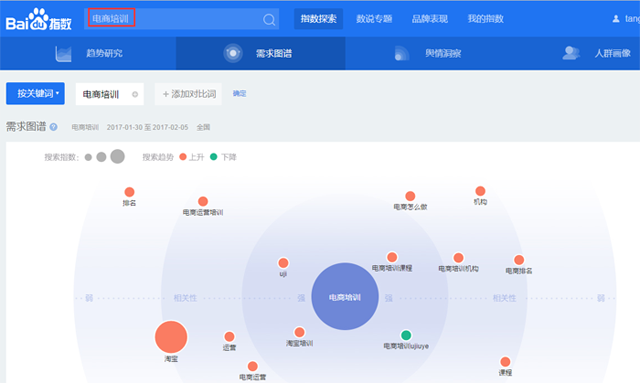The image size is (640, 383).
Task: Switch to the 趋势研究 tab
Action: click(88, 53)
